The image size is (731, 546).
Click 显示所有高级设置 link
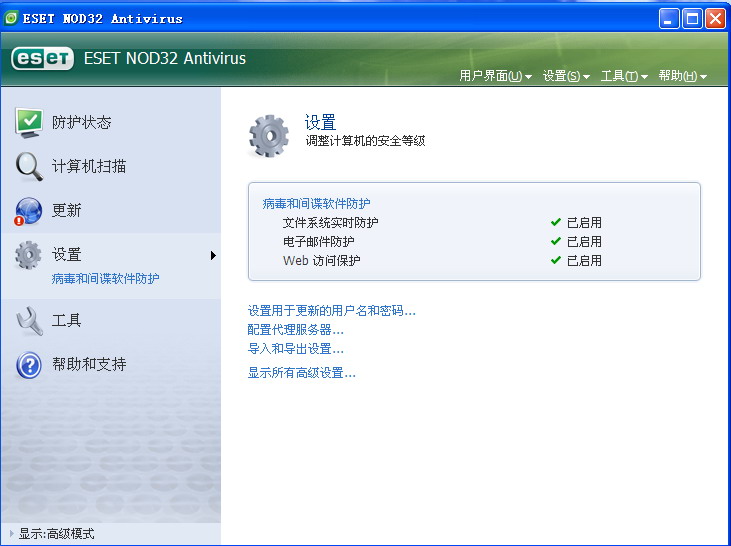point(302,373)
